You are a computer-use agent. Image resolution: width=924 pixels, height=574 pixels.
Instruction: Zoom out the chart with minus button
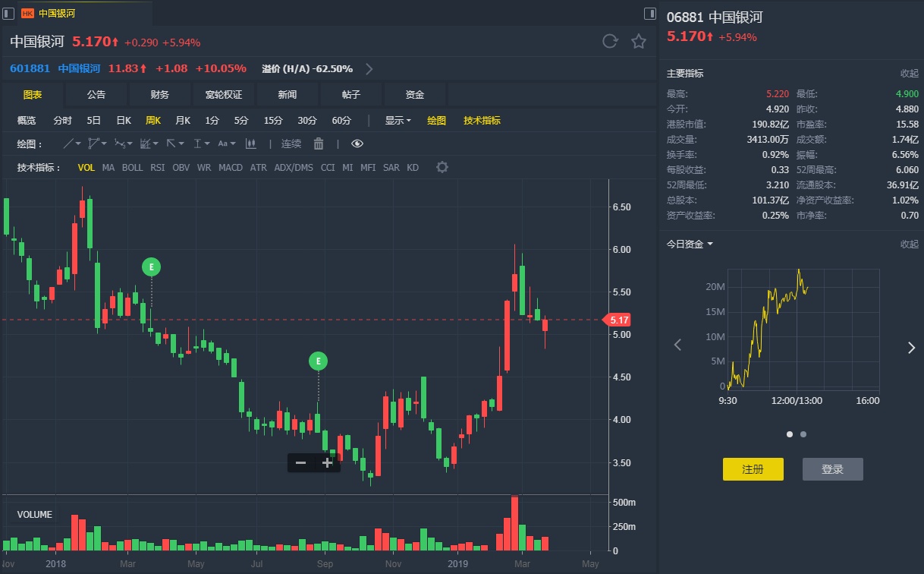click(300, 462)
